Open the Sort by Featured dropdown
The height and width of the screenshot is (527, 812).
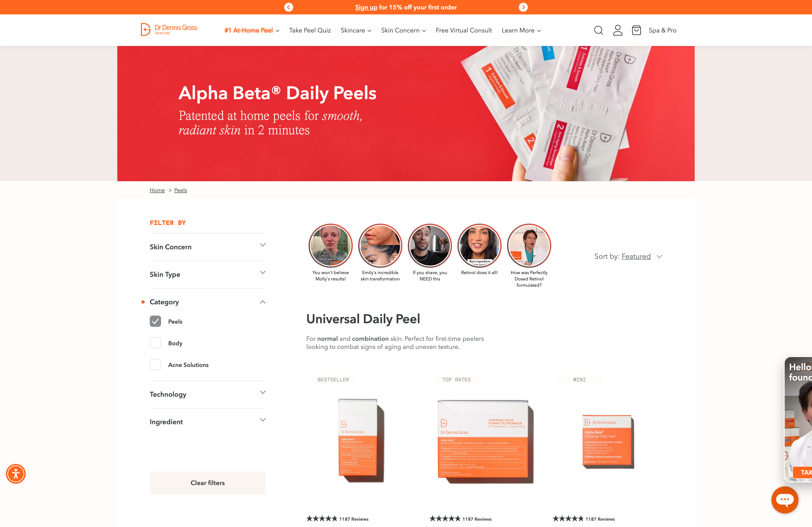click(x=628, y=256)
